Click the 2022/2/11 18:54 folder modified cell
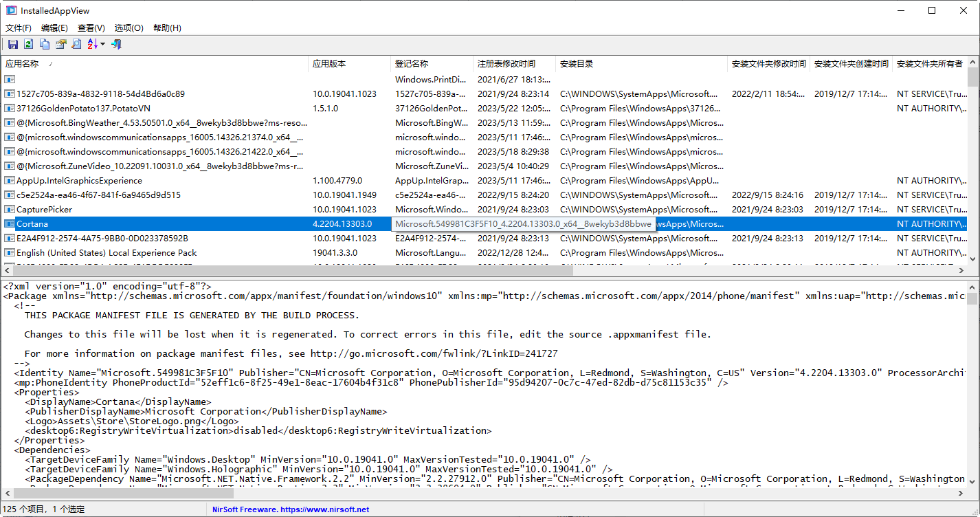This screenshot has height=517, width=980. (768, 94)
